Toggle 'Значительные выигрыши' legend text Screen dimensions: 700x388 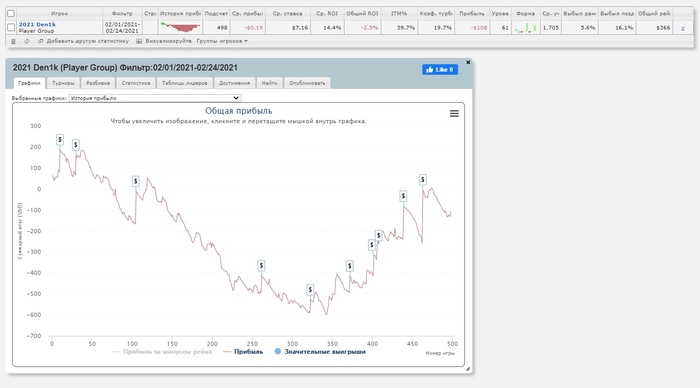point(325,352)
